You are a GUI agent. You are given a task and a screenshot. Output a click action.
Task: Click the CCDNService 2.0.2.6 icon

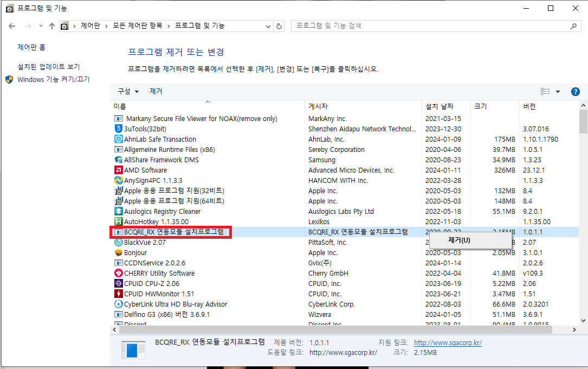pyautogui.click(x=119, y=263)
